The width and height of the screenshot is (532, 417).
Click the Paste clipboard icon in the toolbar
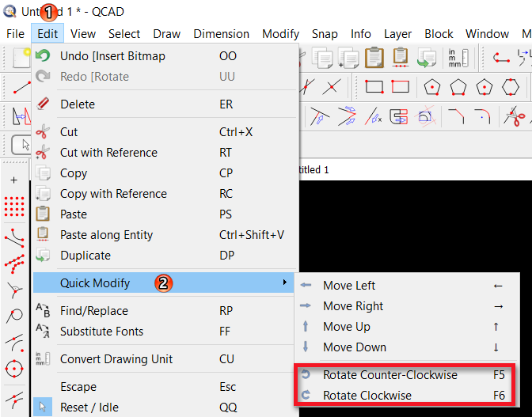374,57
